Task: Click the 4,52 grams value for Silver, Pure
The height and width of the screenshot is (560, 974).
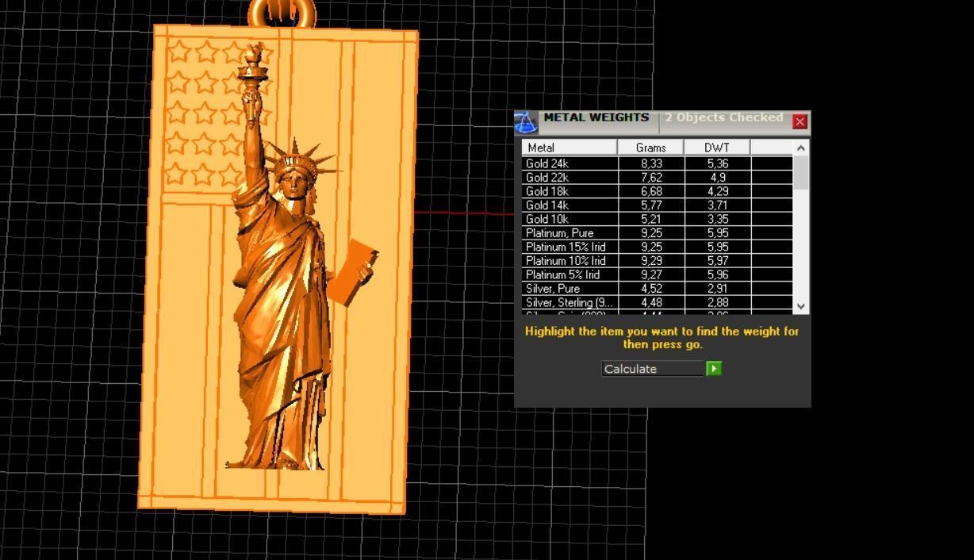Action: pyautogui.click(x=651, y=289)
